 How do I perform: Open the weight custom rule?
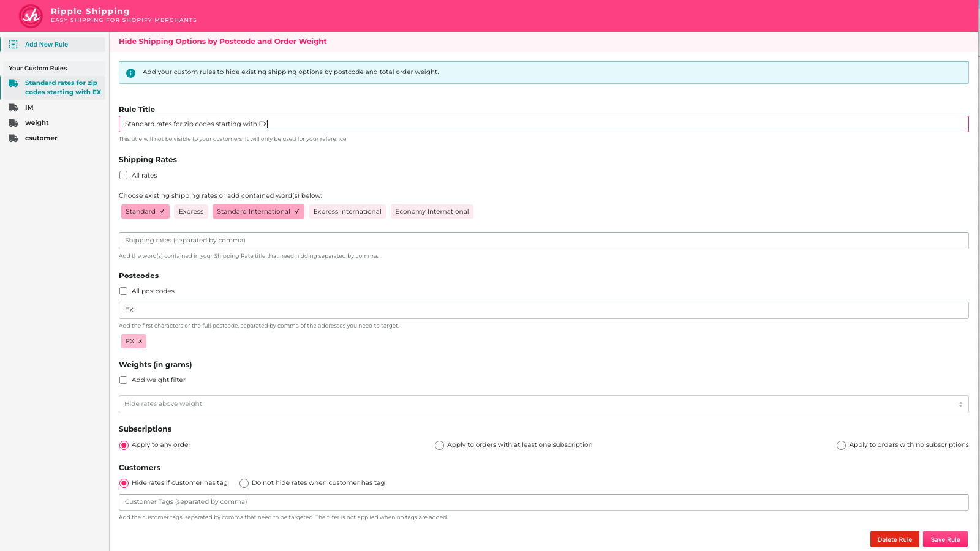pos(37,123)
